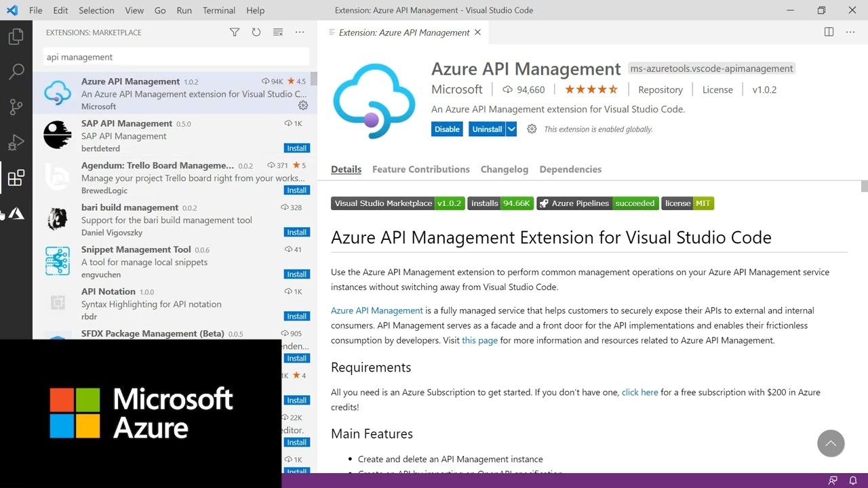Switch to the Details tab

[x=346, y=169]
